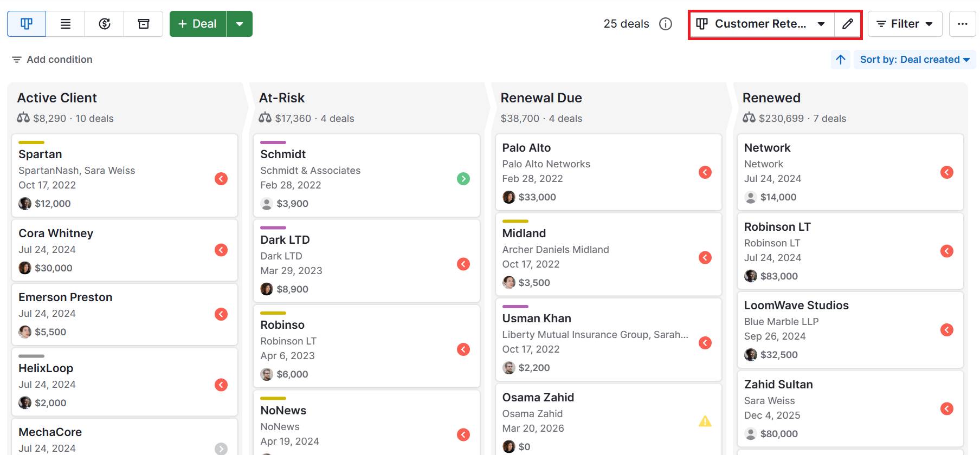Viewport: 980px width, 455px height.
Task: Click the red rotting indicator on Spartan
Action: (x=221, y=179)
